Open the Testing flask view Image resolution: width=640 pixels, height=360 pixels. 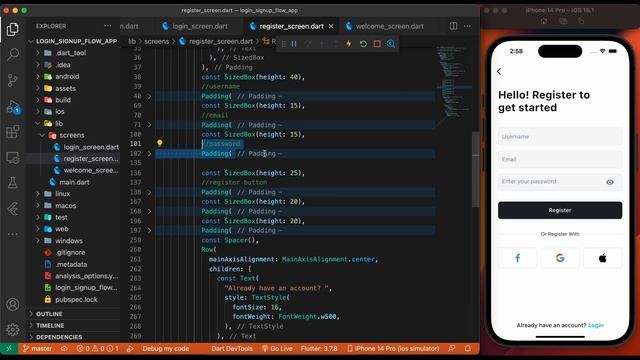(13, 183)
